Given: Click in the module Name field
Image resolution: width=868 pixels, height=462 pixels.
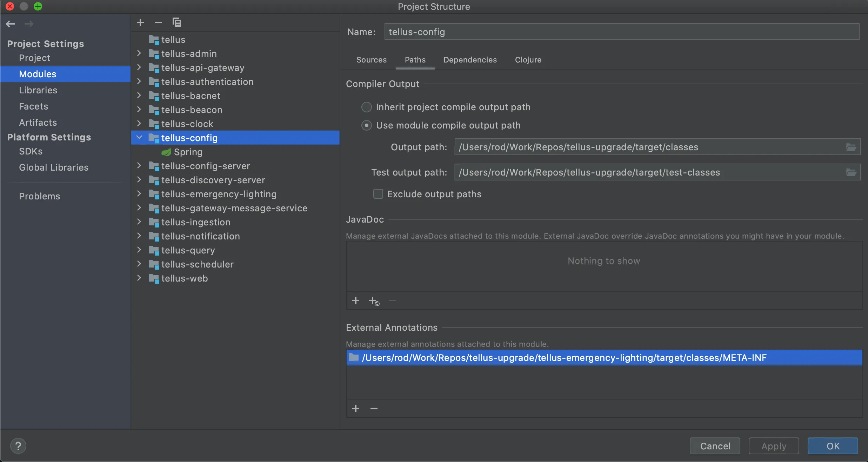Looking at the screenshot, I should click(x=621, y=32).
